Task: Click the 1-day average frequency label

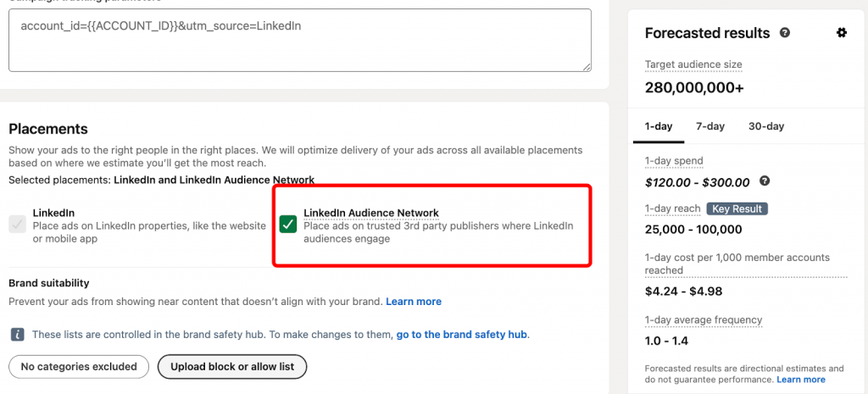Action: click(x=703, y=319)
